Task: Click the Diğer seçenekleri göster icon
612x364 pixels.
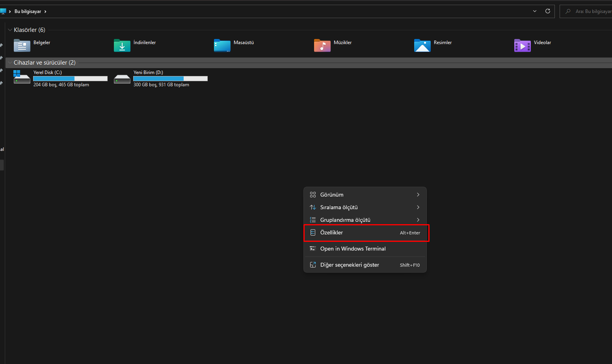Action: [313, 265]
